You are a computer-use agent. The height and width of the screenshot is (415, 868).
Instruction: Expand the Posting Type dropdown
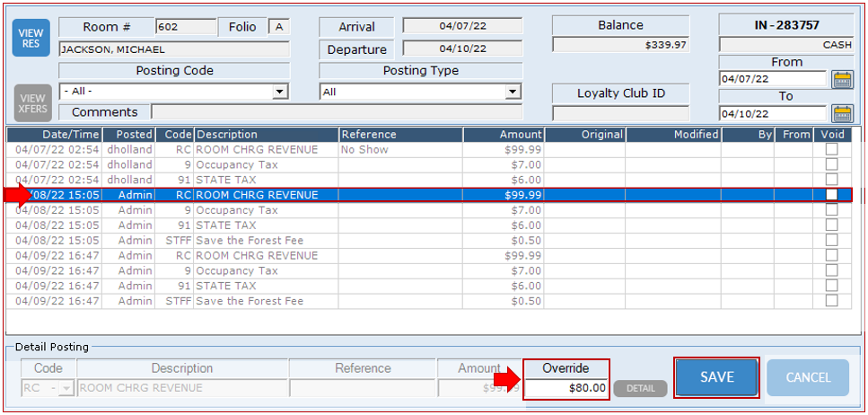[512, 92]
